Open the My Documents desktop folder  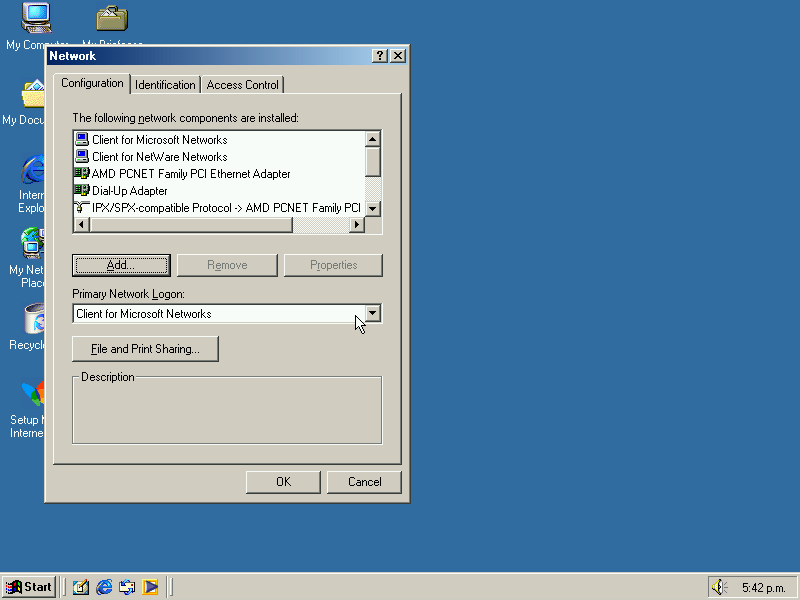click(x=33, y=94)
